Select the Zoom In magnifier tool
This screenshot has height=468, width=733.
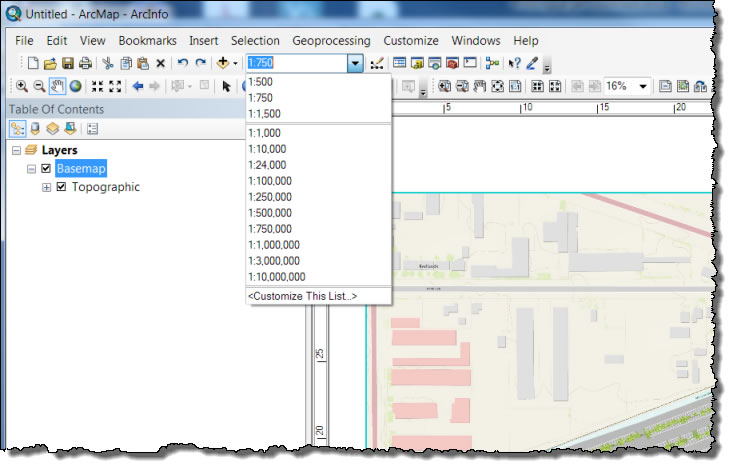(x=22, y=86)
